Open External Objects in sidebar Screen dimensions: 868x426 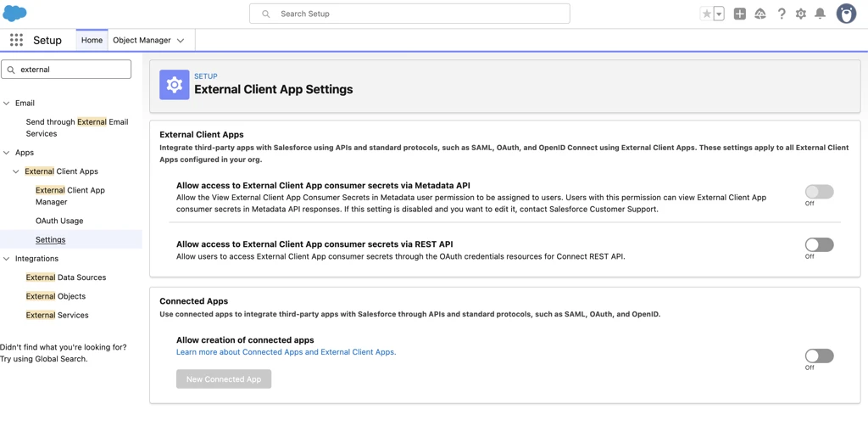pos(56,296)
